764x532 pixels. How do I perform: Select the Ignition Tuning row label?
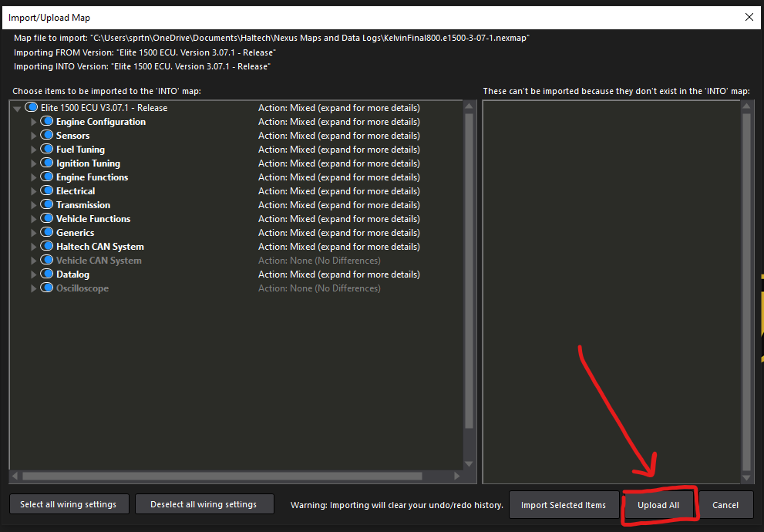tap(88, 163)
